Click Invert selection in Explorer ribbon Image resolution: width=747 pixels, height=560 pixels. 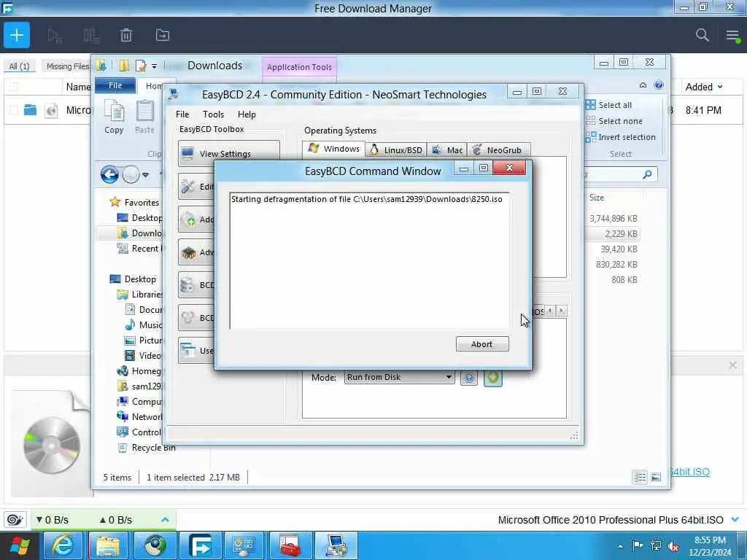click(x=621, y=137)
